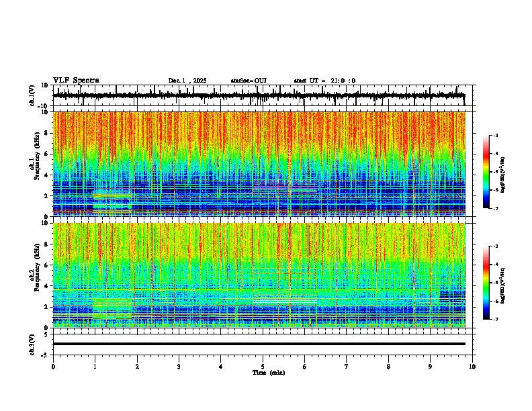The height and width of the screenshot is (411, 532).
Task: Click the time axis tick label "3"
Action: click(x=179, y=367)
